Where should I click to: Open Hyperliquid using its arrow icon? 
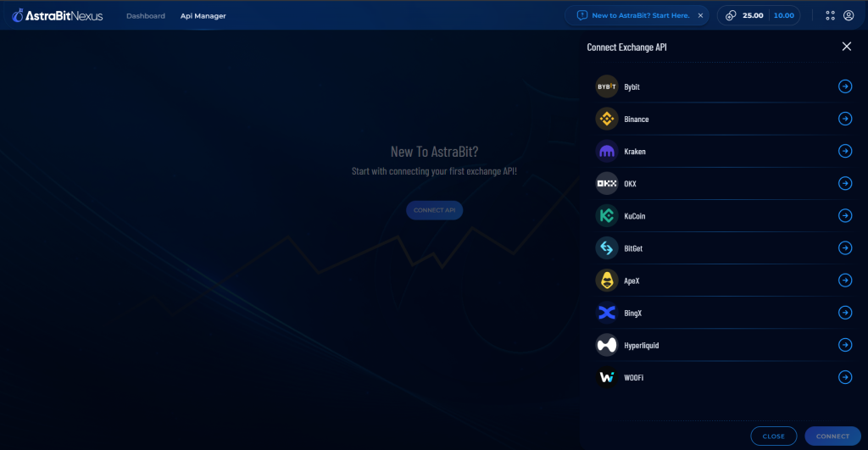coord(845,345)
